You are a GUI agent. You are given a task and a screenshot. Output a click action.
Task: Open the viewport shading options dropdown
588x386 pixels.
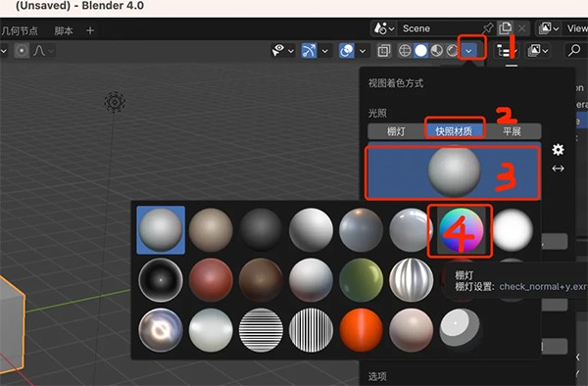pyautogui.click(x=468, y=51)
